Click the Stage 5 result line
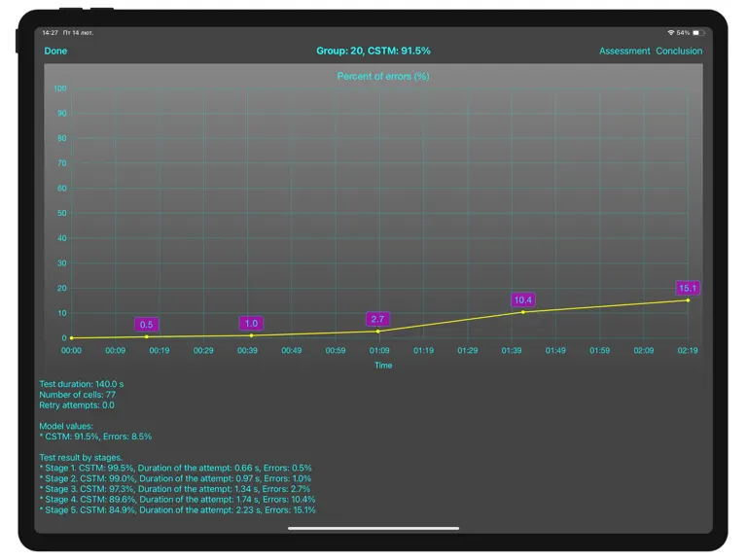 (x=177, y=510)
